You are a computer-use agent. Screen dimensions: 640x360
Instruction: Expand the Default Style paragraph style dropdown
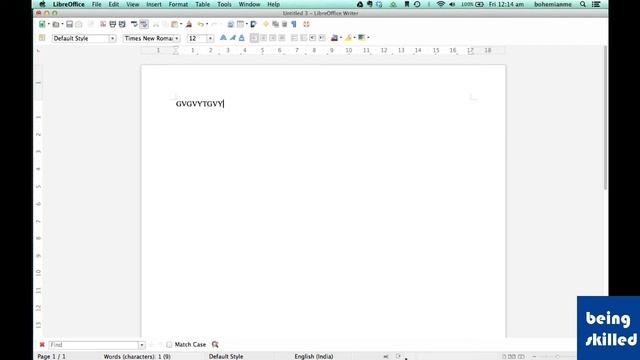pos(112,38)
